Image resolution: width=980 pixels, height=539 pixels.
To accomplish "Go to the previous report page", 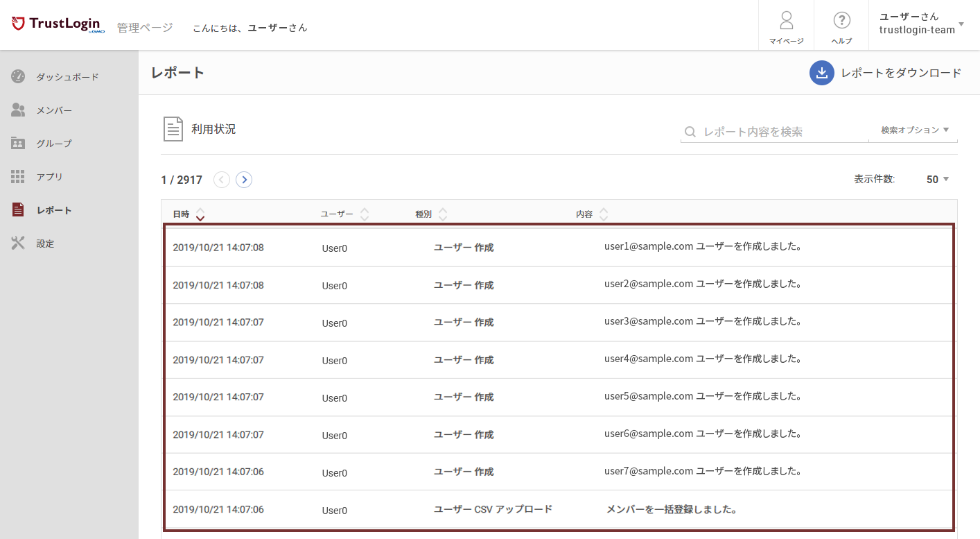I will [222, 180].
